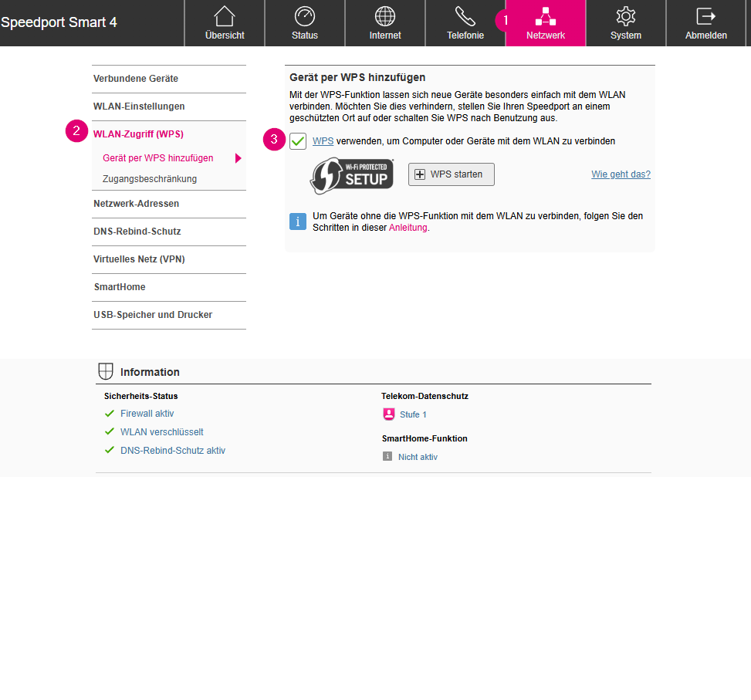This screenshot has width=751, height=700.
Task: Expand the Netzwerk-Adressen section
Action: click(x=136, y=204)
